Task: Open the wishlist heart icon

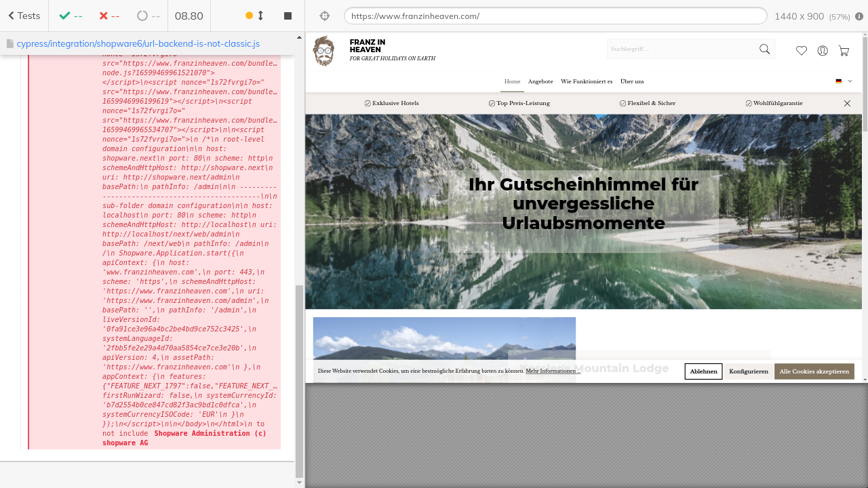Action: [x=802, y=50]
